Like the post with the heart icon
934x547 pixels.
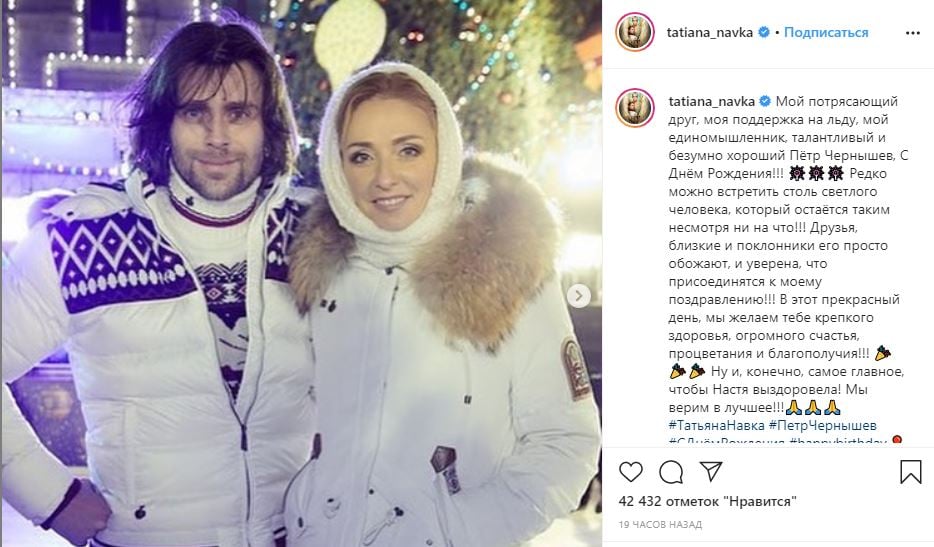tap(631, 472)
